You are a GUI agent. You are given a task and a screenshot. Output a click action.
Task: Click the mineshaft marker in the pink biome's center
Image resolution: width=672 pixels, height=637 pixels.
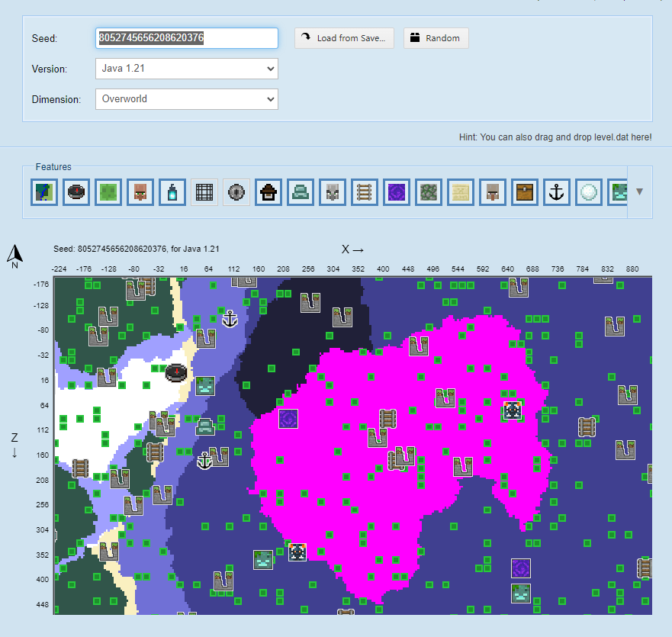coord(387,419)
